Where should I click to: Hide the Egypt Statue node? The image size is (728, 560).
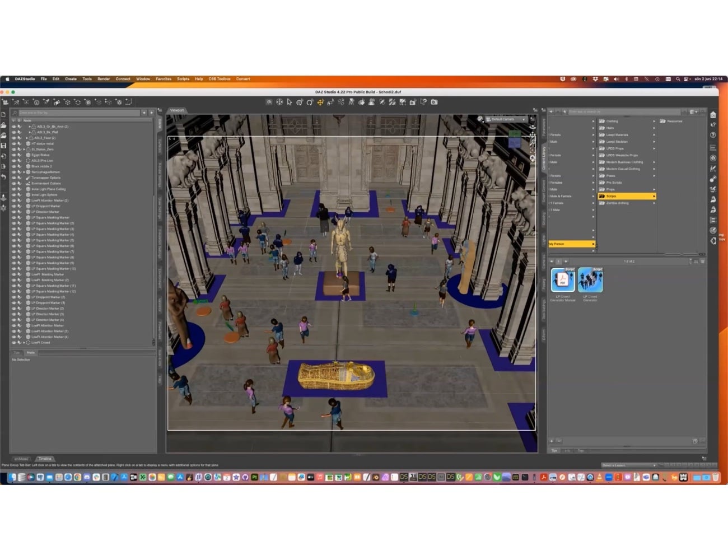(x=14, y=155)
